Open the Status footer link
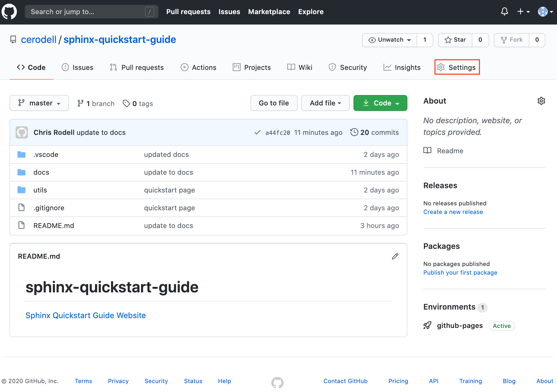 coord(193,381)
